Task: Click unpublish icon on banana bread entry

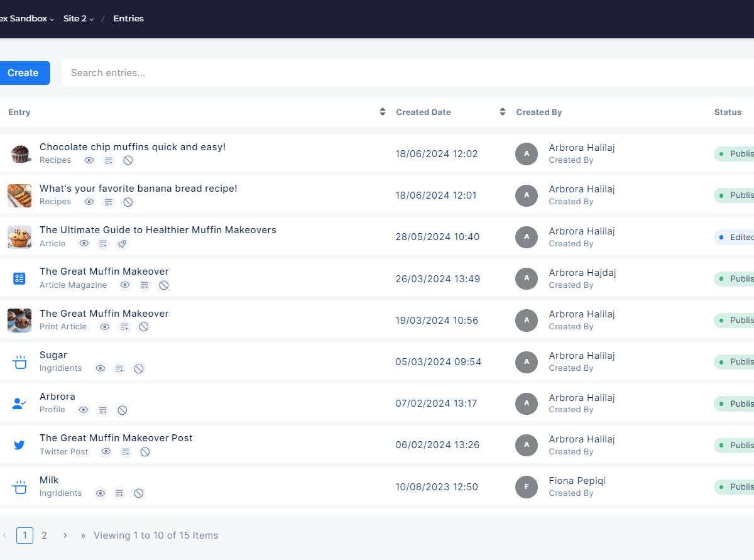Action: (x=128, y=202)
